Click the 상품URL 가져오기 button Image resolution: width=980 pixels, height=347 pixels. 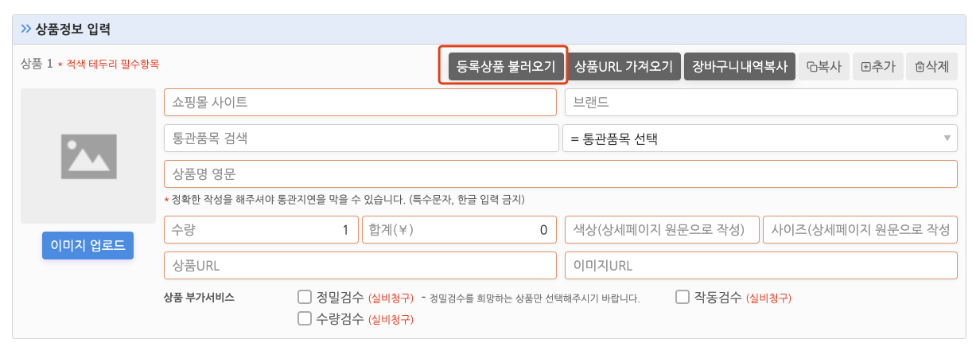(624, 66)
